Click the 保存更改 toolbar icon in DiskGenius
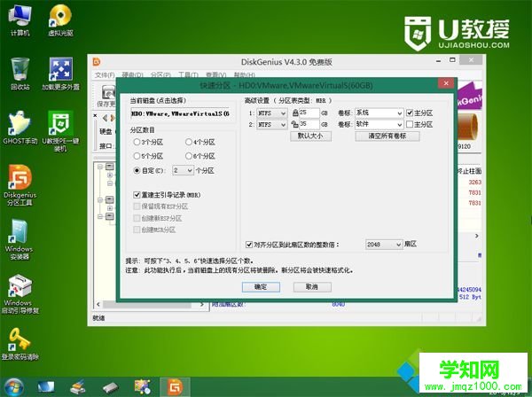 click(107, 96)
